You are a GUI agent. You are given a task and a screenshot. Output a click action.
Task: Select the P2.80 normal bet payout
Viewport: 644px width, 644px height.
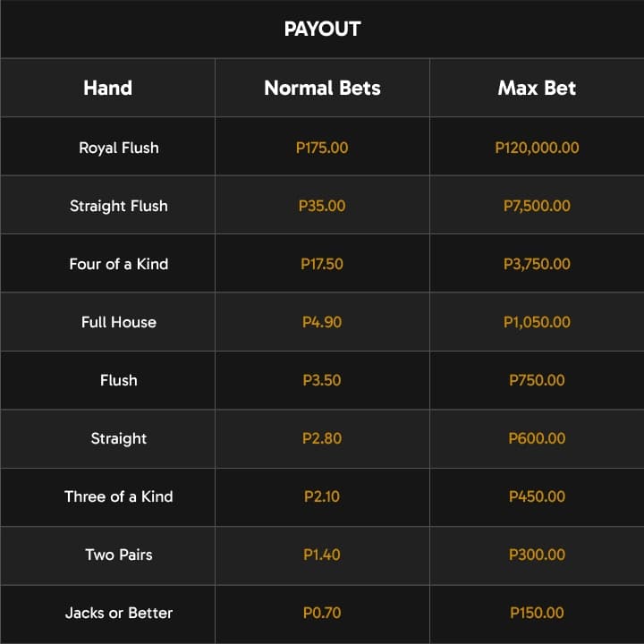(322, 438)
